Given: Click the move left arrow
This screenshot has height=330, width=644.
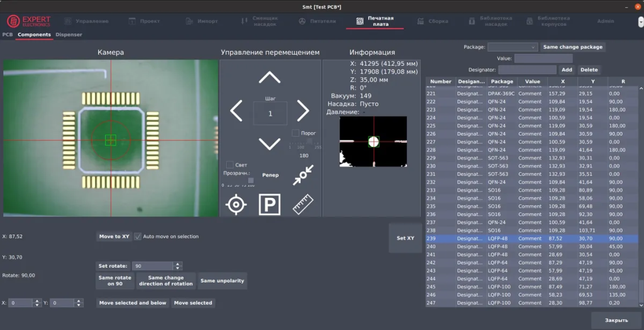Looking at the screenshot, I should [x=236, y=111].
